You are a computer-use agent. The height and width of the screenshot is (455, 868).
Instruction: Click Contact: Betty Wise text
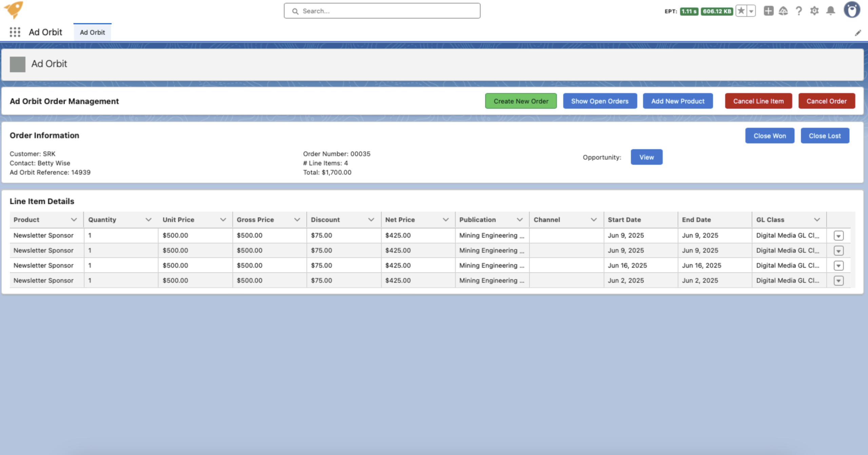coord(40,163)
